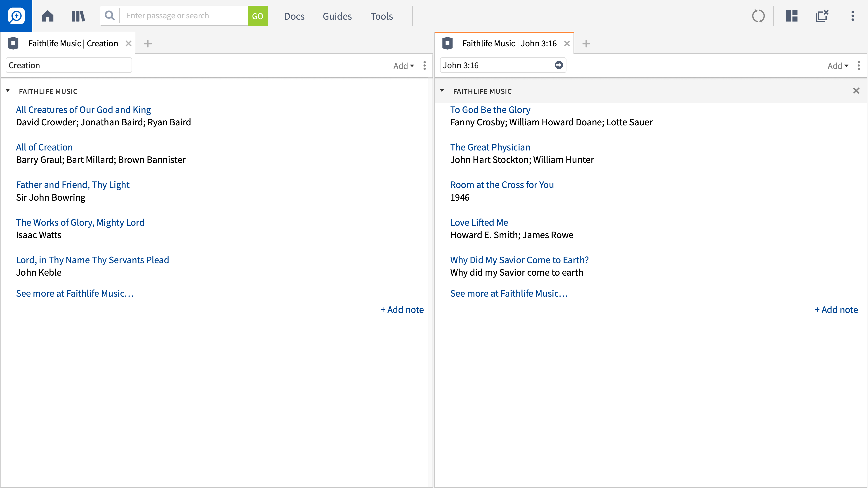The image size is (868, 488).
Task: Close the Faithlife Music John 3:16 tab
Action: pyautogui.click(x=567, y=43)
